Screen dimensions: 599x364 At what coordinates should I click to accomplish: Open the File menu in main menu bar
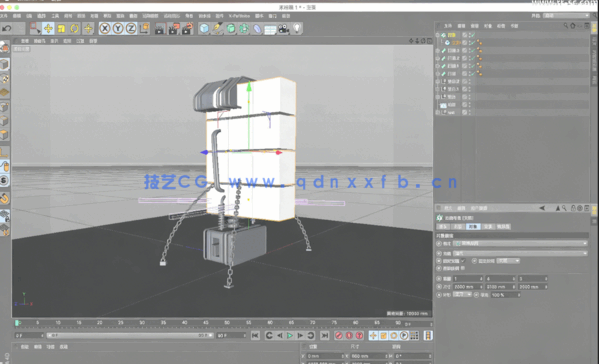[4, 16]
